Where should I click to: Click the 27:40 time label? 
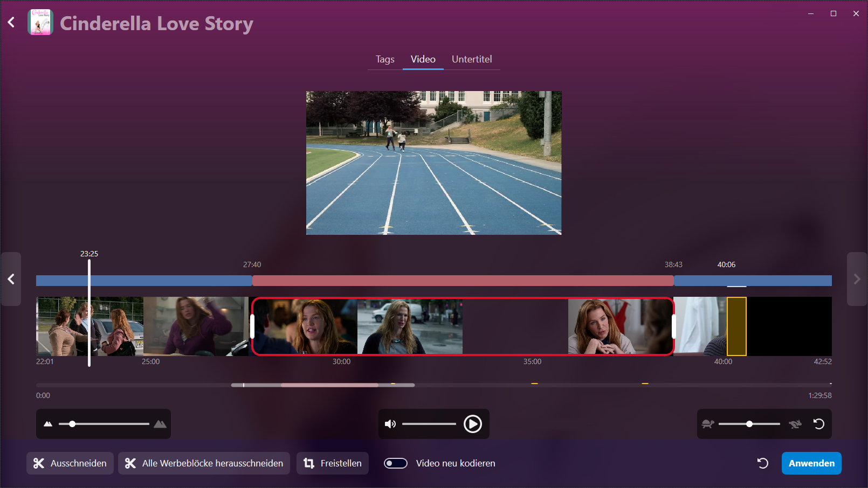point(252,264)
